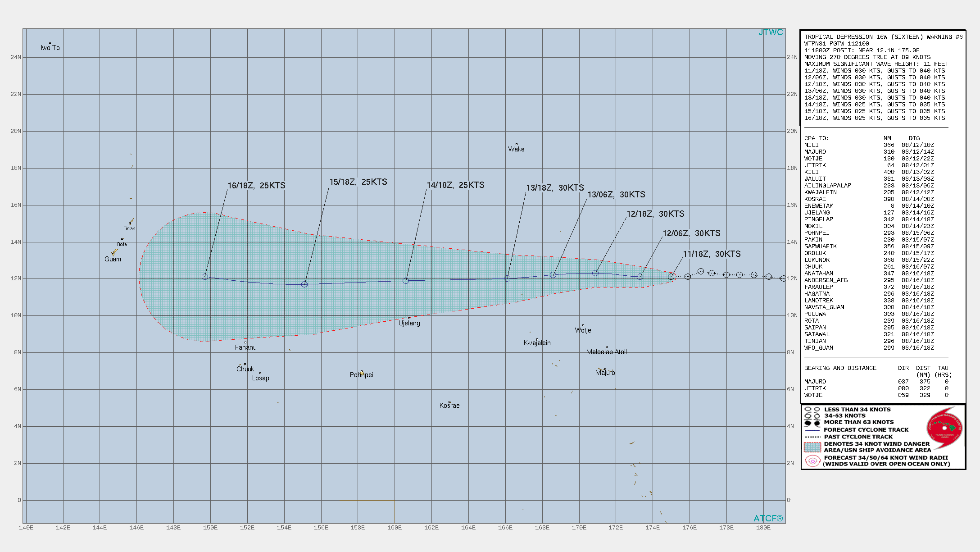Click the Losap island label
Viewport: 980px width, 552px height.
click(261, 378)
